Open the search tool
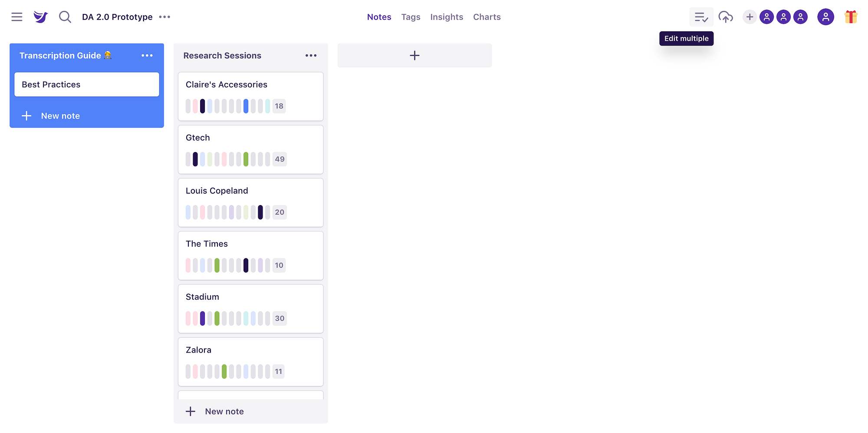 (x=65, y=17)
